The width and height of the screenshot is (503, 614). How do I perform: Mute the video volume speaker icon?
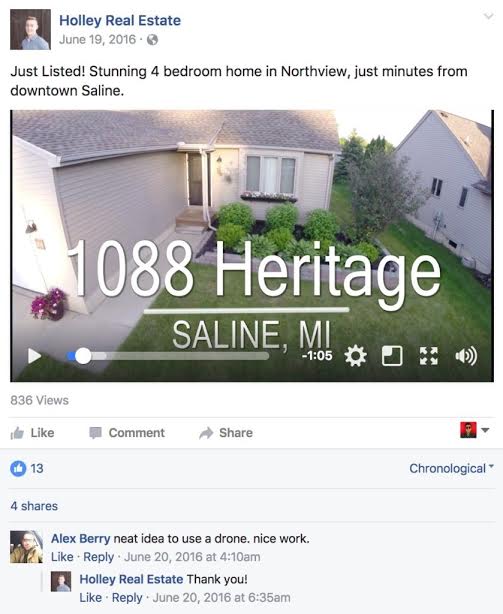(x=466, y=356)
